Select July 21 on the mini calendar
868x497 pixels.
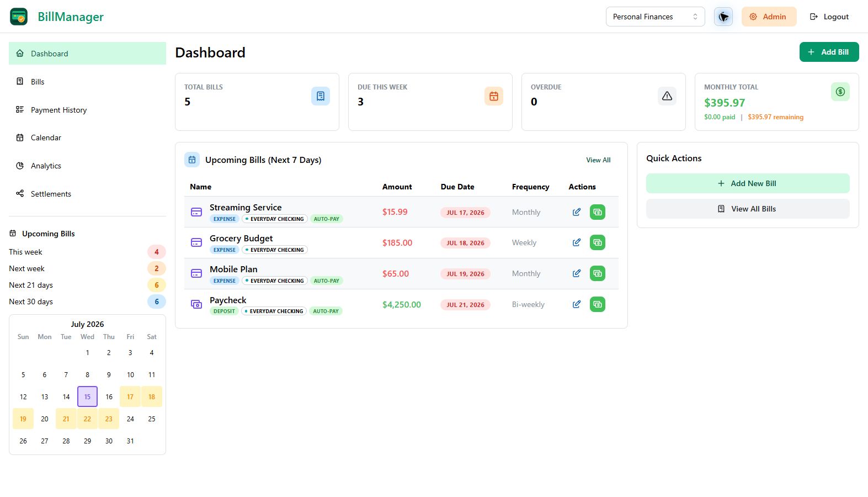(66, 419)
